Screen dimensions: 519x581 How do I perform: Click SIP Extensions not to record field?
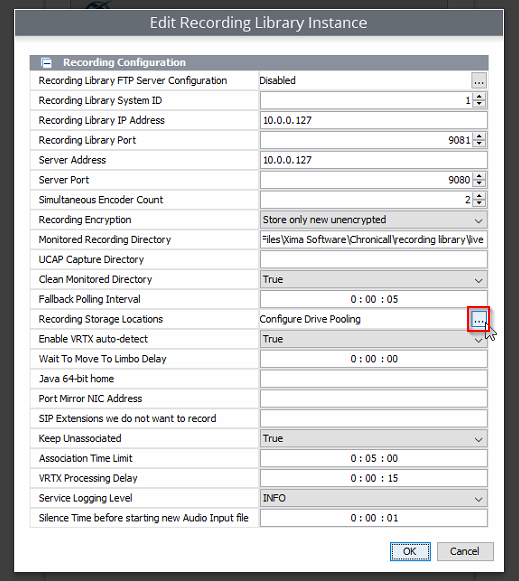[x=373, y=418]
